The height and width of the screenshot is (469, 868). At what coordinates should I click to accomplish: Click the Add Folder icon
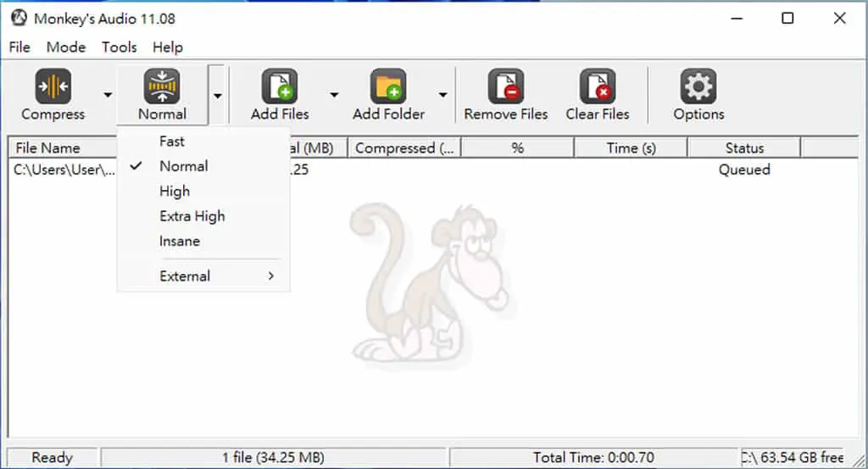388,86
